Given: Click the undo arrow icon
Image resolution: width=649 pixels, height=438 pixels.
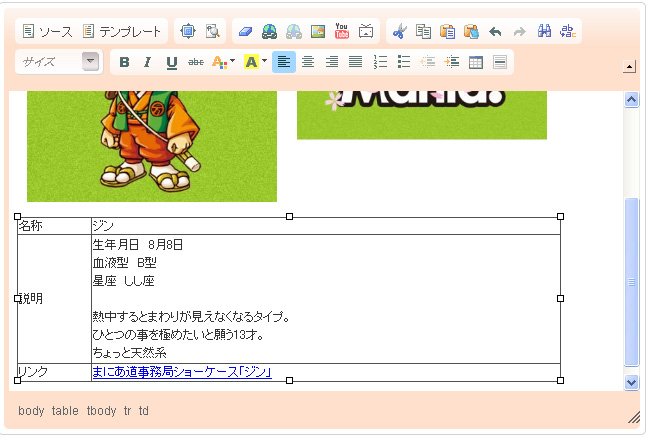Looking at the screenshot, I should 495,32.
